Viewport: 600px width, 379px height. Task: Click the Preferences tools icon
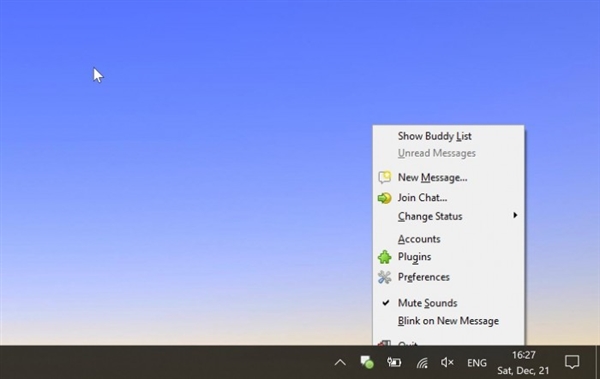point(385,277)
